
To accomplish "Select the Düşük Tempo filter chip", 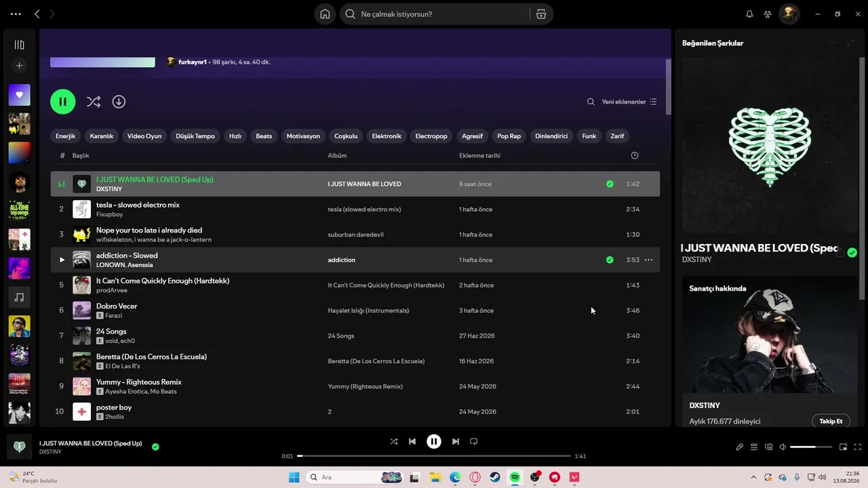I will pos(195,136).
